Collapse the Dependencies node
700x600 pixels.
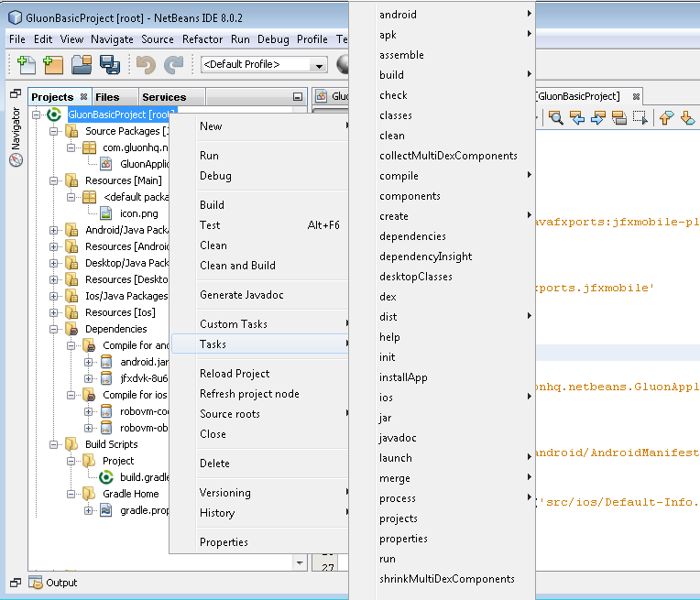tap(53, 329)
